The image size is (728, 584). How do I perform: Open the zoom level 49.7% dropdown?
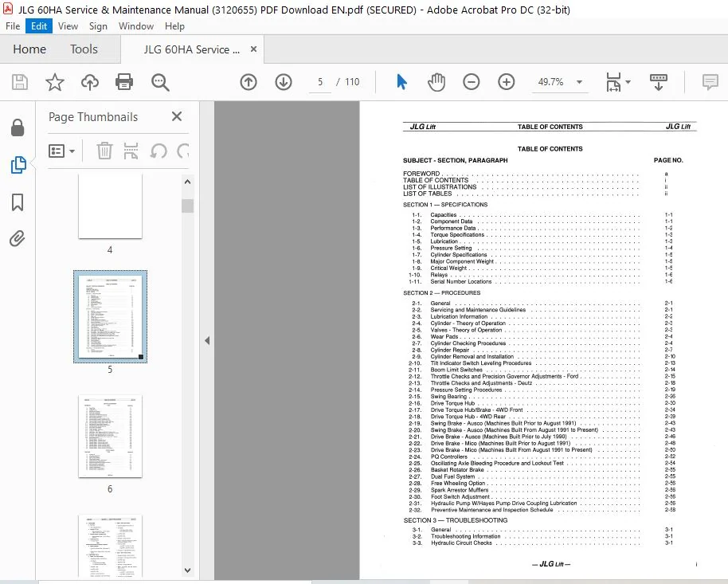tap(579, 82)
